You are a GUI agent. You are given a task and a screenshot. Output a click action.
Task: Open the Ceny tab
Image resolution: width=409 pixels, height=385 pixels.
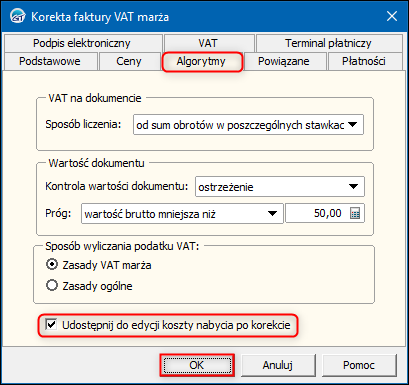(129, 61)
